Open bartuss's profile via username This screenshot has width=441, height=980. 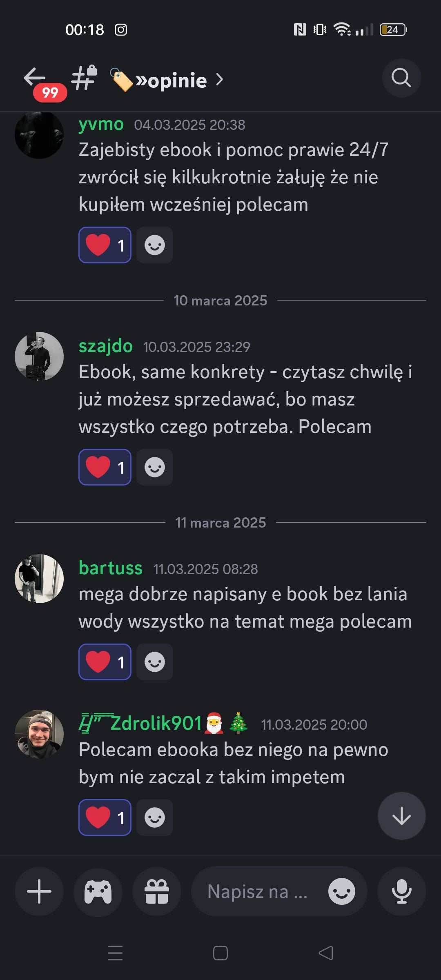[x=111, y=568]
